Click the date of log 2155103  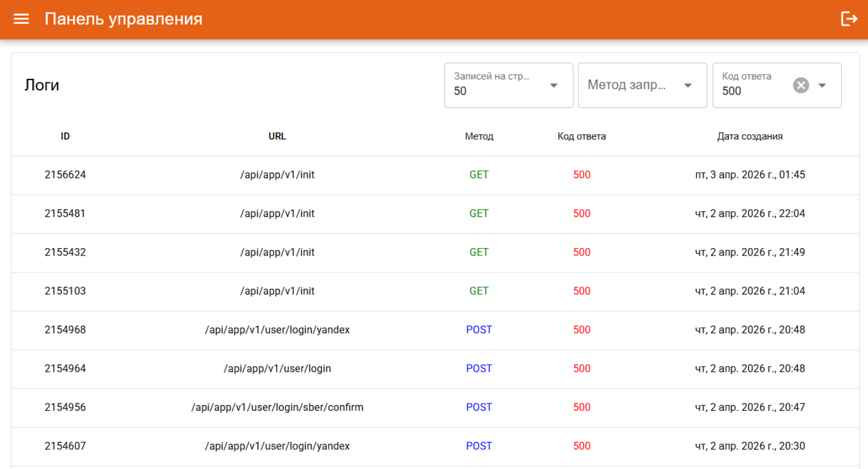(x=749, y=291)
